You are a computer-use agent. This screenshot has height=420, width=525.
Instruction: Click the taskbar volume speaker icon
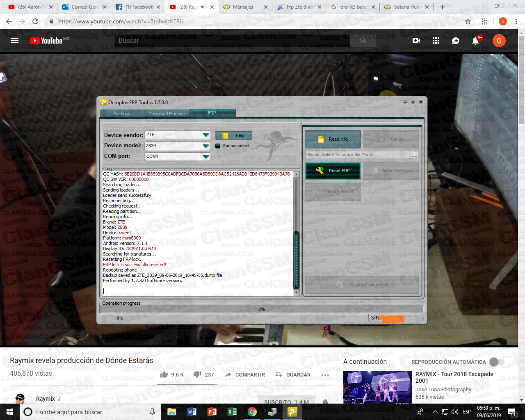tap(455, 412)
